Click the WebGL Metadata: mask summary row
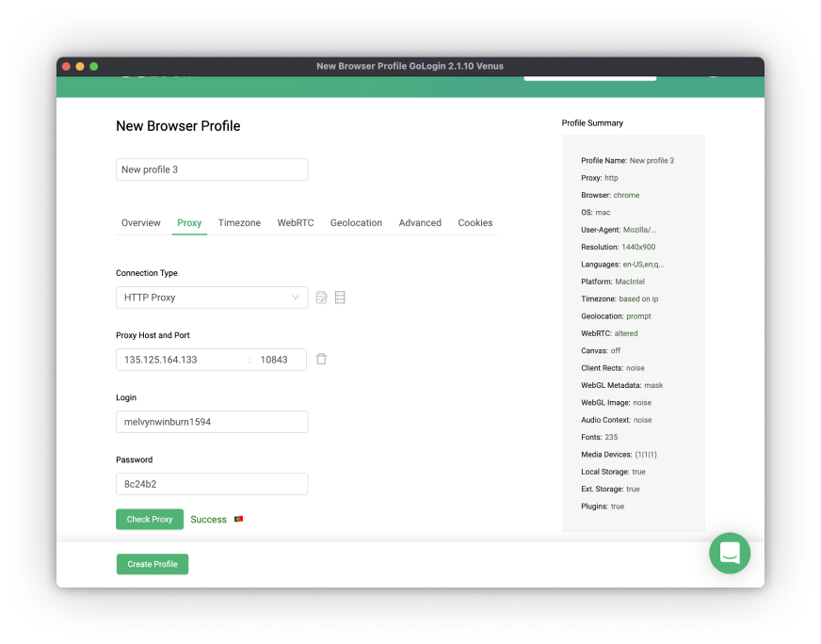 click(x=621, y=385)
